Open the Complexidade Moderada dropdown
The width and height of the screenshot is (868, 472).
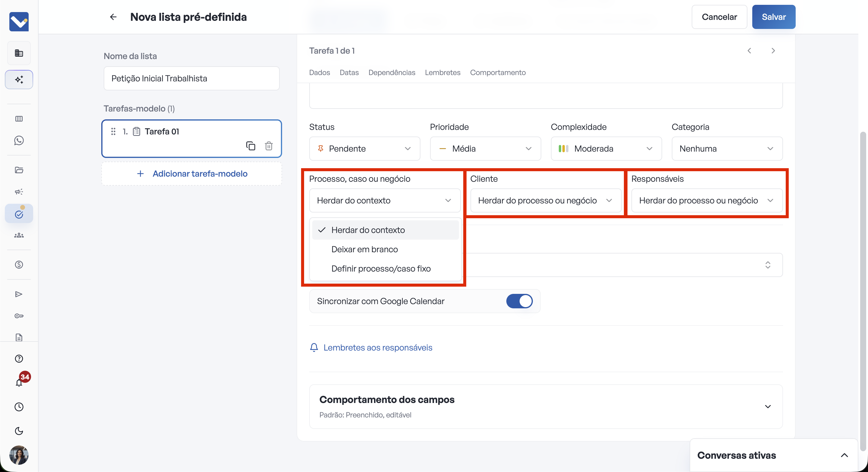coord(606,149)
